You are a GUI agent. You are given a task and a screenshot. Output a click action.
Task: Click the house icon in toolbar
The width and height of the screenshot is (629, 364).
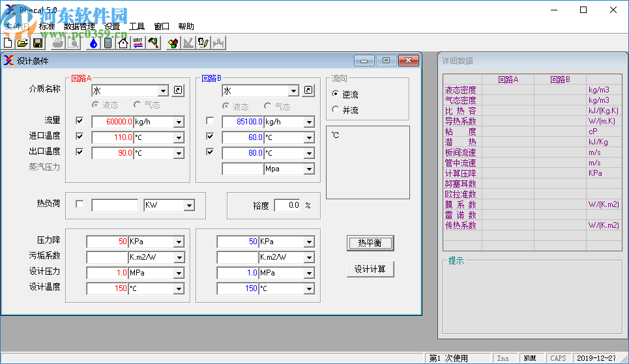[123, 43]
